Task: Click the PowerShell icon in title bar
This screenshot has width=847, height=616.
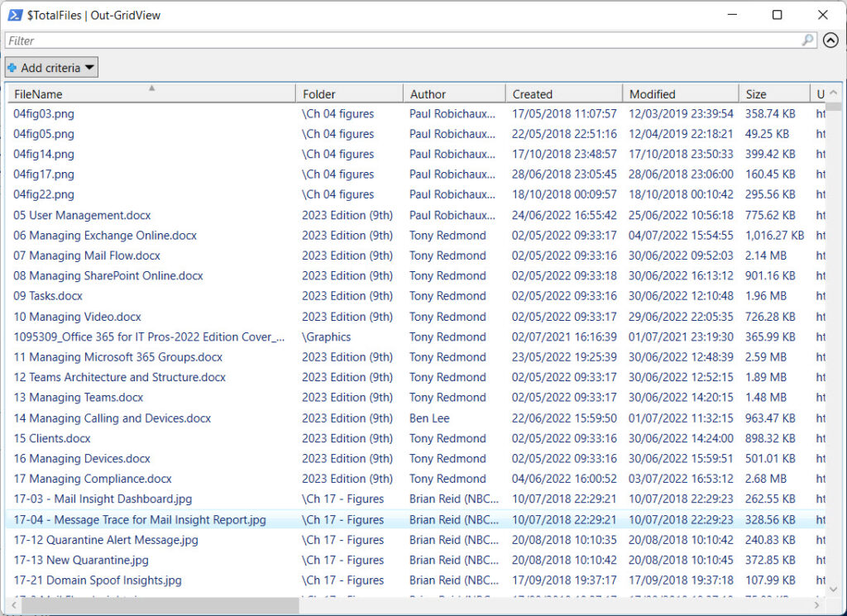Action: click(15, 15)
